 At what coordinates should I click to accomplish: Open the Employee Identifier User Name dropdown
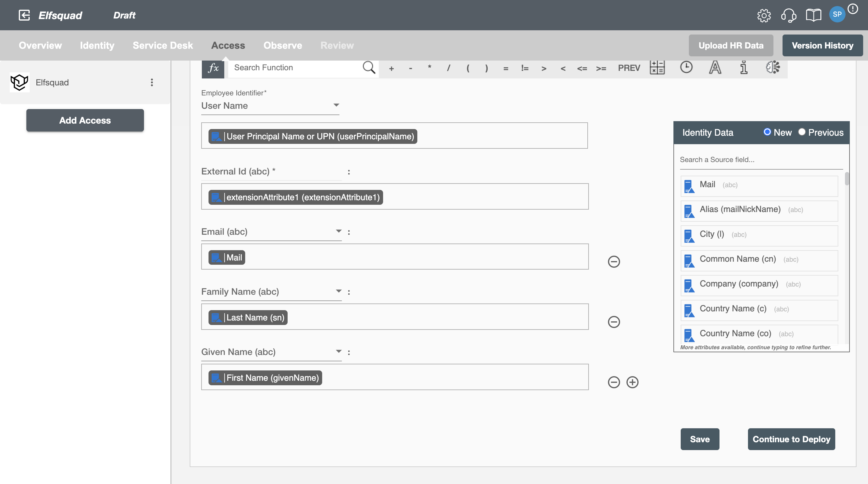[270, 106]
